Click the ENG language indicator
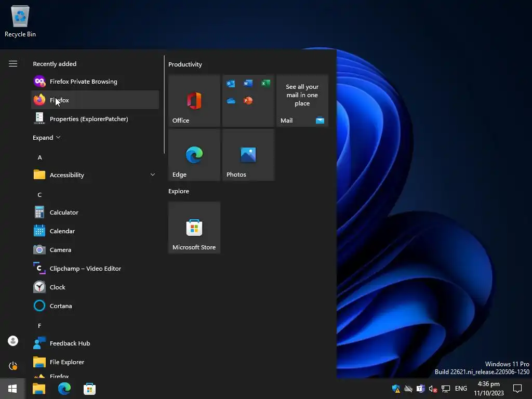 461,389
